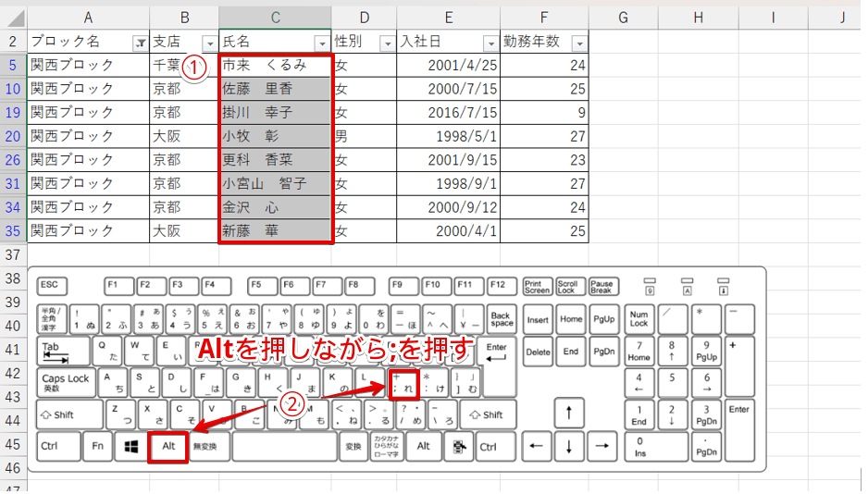
Task: Open the 入社日 filter dropdown
Action: coord(490,43)
